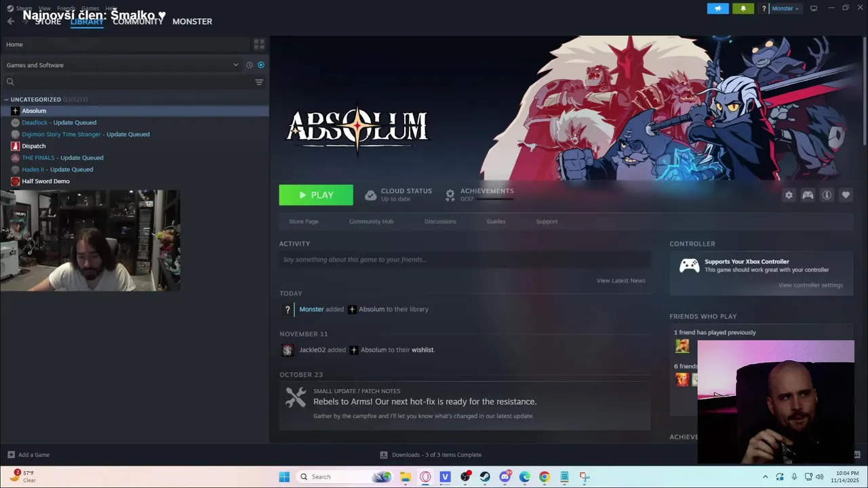The height and width of the screenshot is (488, 868).
Task: Collapse the UNCATEGORIZED collection
Action: (x=35, y=100)
